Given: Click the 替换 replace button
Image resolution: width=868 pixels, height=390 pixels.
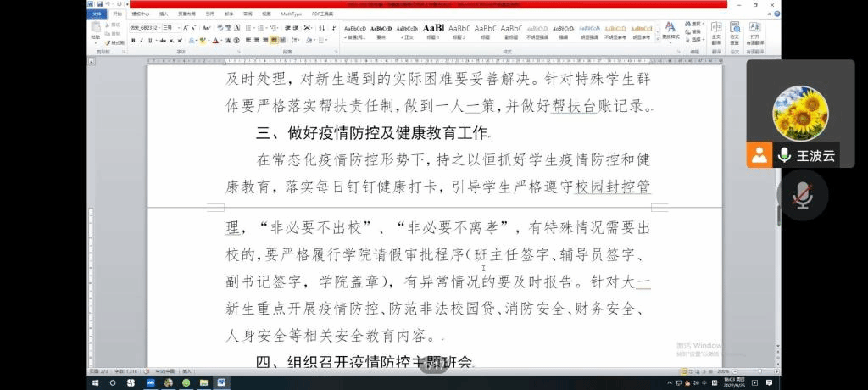Looking at the screenshot, I should (x=696, y=31).
